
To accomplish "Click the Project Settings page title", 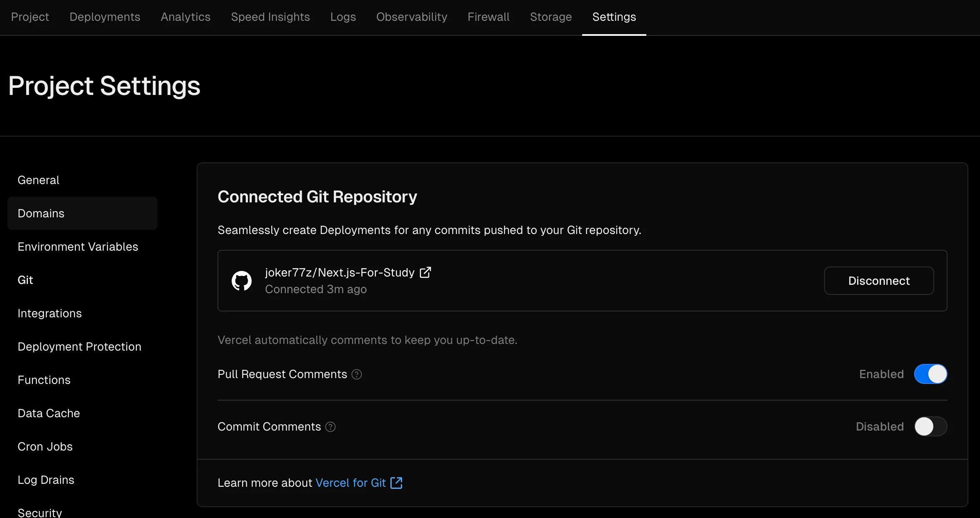I will 104,86.
